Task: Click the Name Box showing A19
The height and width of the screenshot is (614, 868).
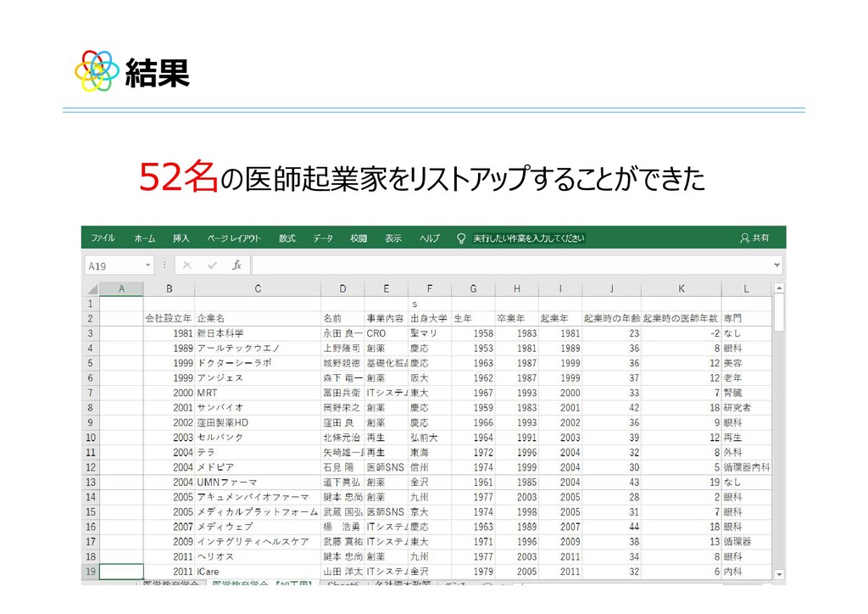Action: tap(114, 265)
